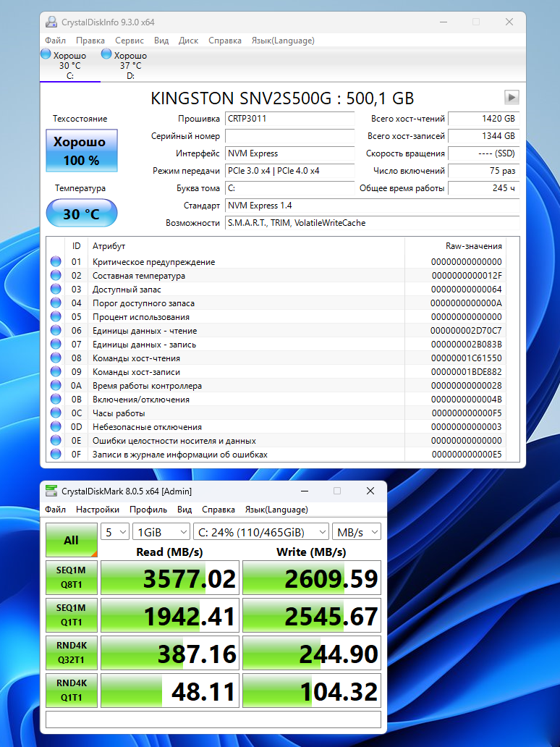Click the RND4K Q1T1 write result 104.32
Screen dimensions: 560x747
(312, 691)
